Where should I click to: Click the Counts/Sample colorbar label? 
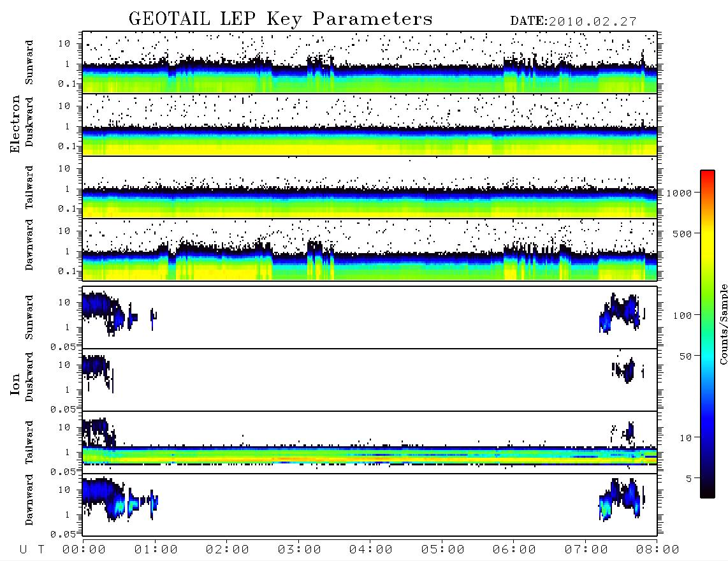(723, 324)
